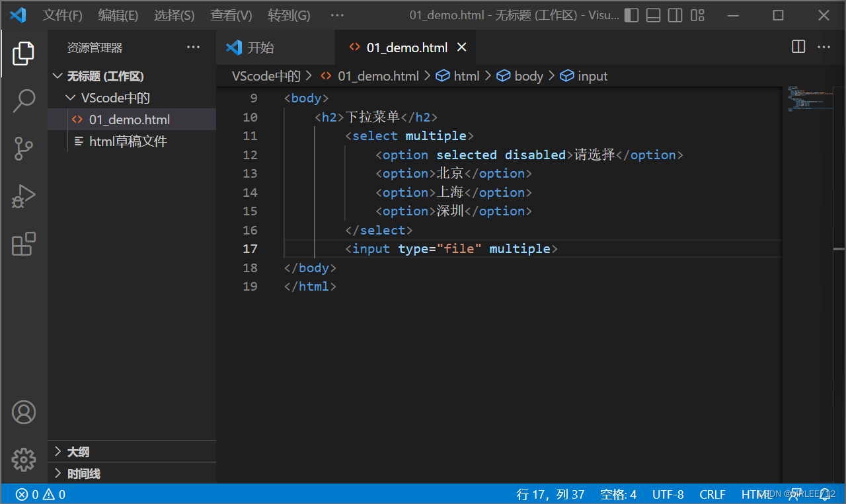The width and height of the screenshot is (846, 504).
Task: Click the html breadcrumb item
Action: [x=467, y=76]
